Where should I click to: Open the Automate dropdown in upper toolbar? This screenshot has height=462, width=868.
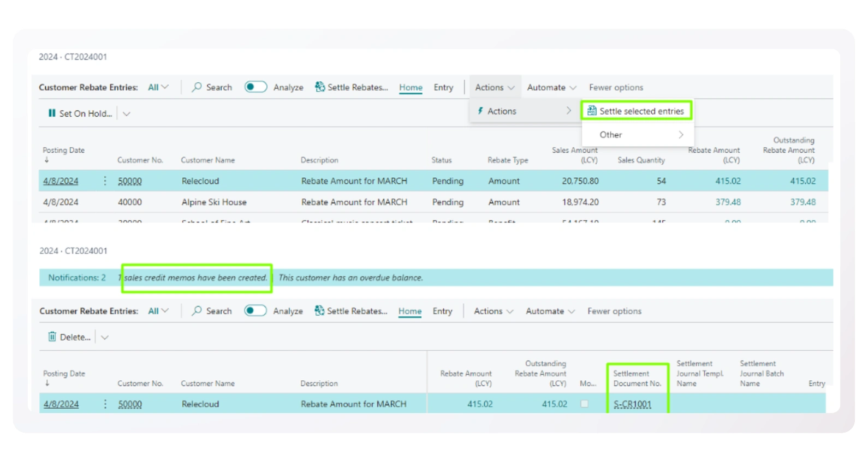551,87
